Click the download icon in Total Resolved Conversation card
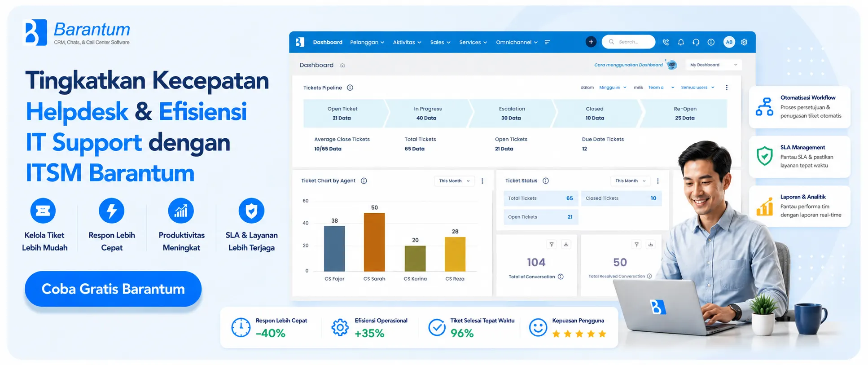Image resolution: width=868 pixels, height=365 pixels. [651, 244]
